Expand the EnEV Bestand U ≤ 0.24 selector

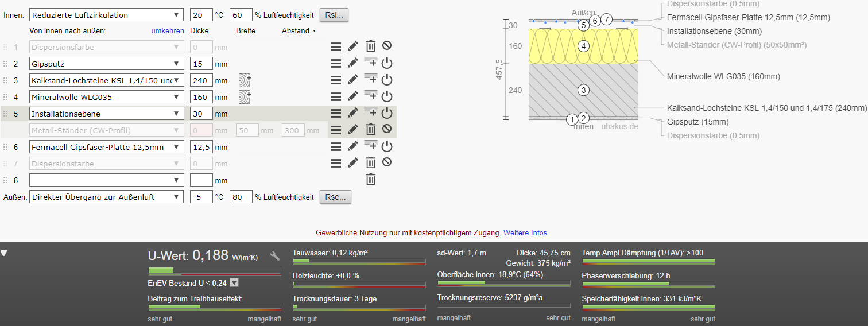pos(234,282)
